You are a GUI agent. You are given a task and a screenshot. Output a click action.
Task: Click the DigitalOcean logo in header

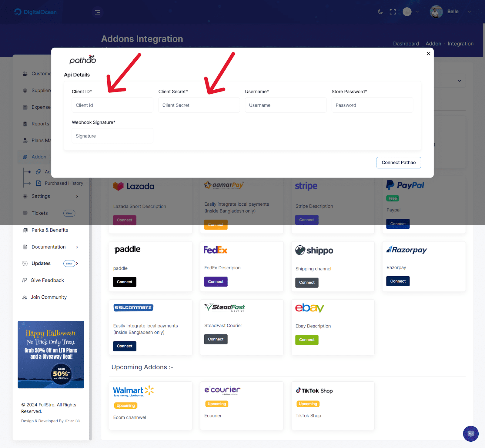click(x=35, y=12)
